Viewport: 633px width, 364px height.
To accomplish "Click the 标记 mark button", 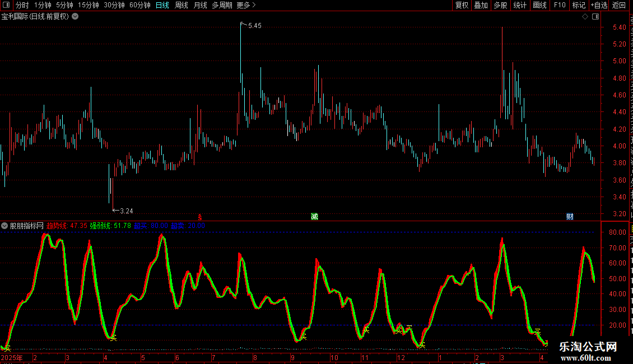I will (x=579, y=5).
